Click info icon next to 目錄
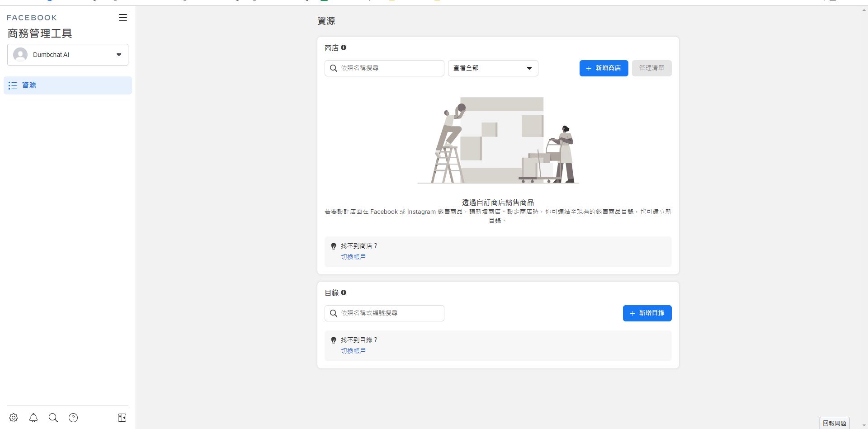The width and height of the screenshot is (868, 429). [344, 292]
